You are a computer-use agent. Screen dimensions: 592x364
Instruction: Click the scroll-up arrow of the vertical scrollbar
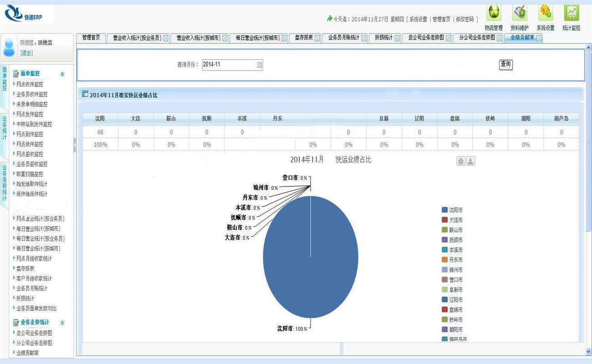pyautogui.click(x=587, y=47)
